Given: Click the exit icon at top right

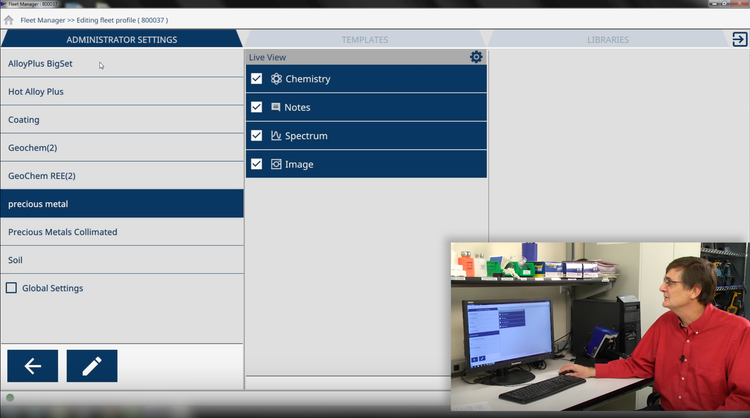Looking at the screenshot, I should point(739,39).
